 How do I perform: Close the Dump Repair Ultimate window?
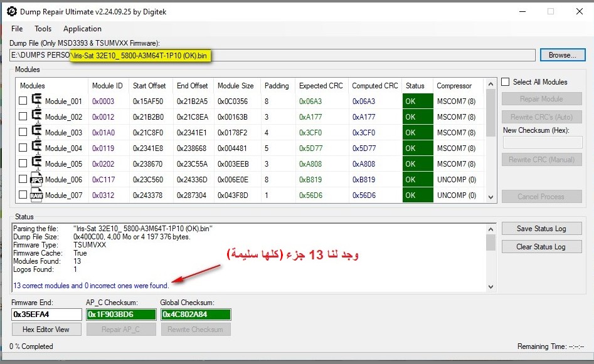tap(579, 11)
